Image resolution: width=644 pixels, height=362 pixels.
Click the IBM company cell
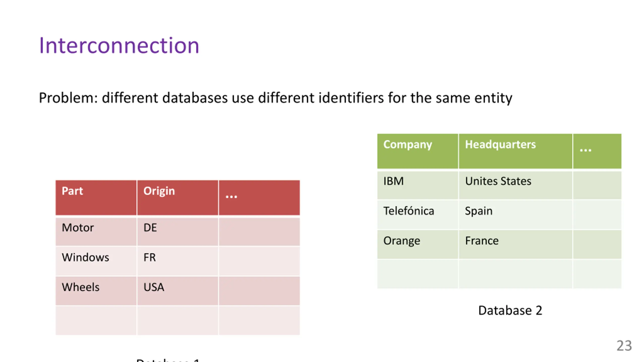pyautogui.click(x=418, y=185)
